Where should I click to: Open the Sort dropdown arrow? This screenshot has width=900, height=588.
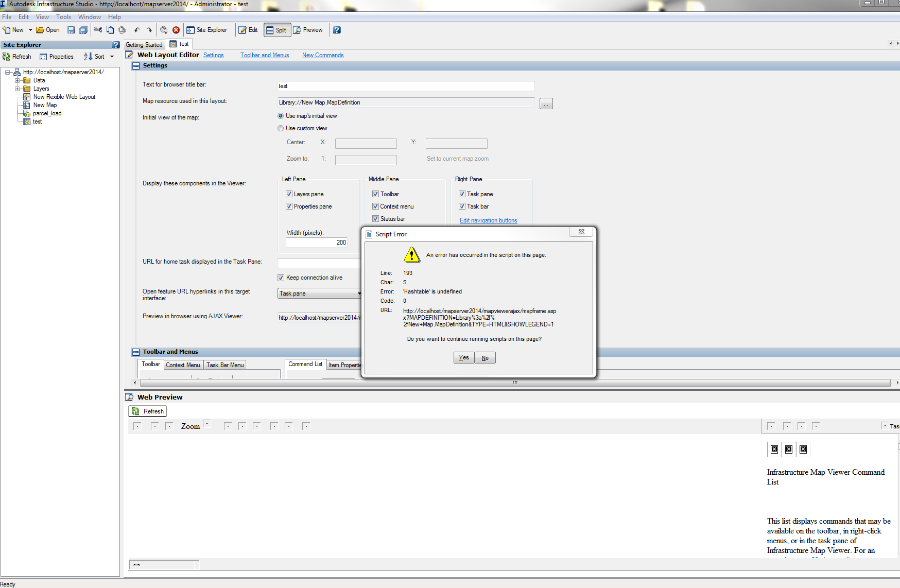112,57
